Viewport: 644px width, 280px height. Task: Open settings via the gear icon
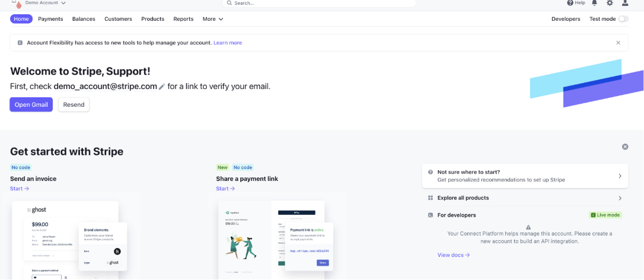pos(610,3)
